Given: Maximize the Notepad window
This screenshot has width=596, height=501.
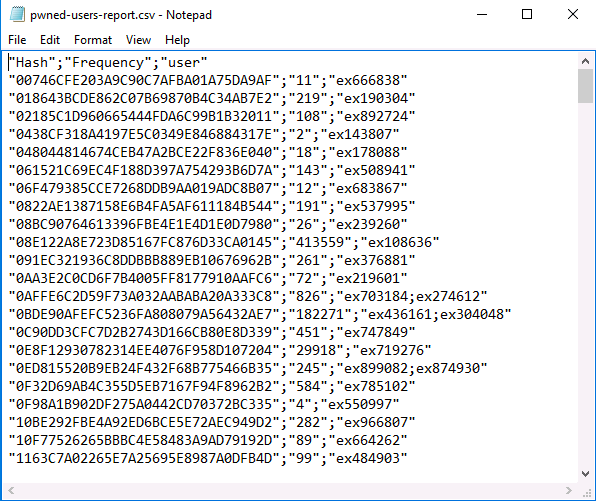Looking at the screenshot, I should [x=527, y=14].
